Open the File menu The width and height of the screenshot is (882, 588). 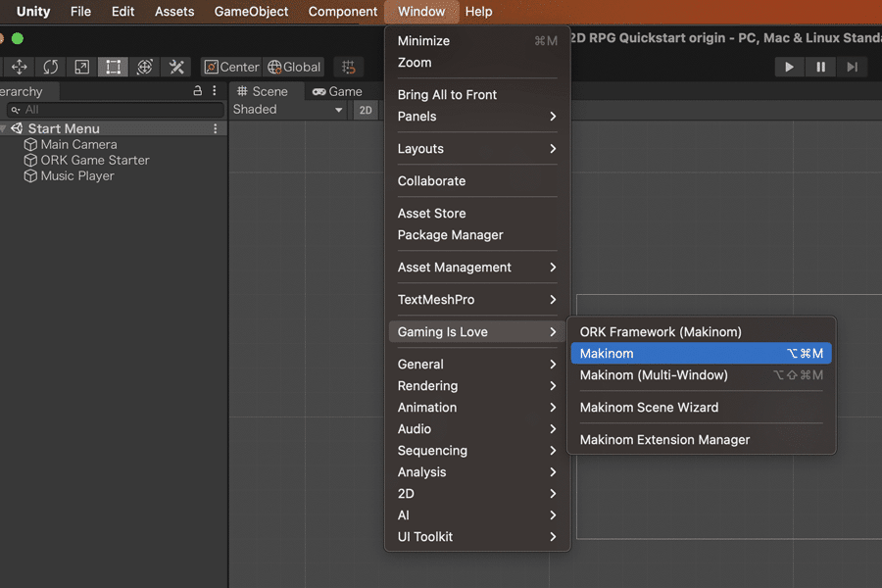(80, 11)
